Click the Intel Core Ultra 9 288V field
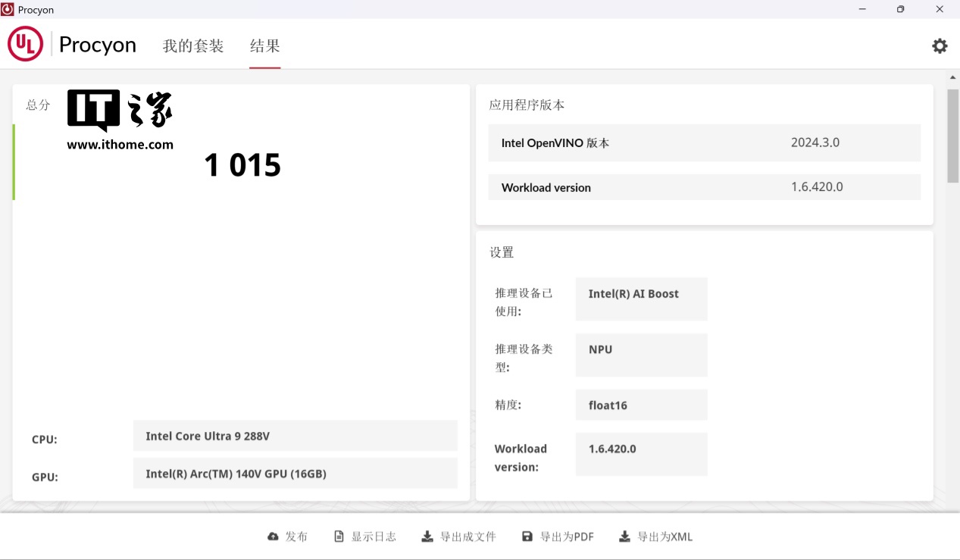The width and height of the screenshot is (960, 560). click(295, 436)
